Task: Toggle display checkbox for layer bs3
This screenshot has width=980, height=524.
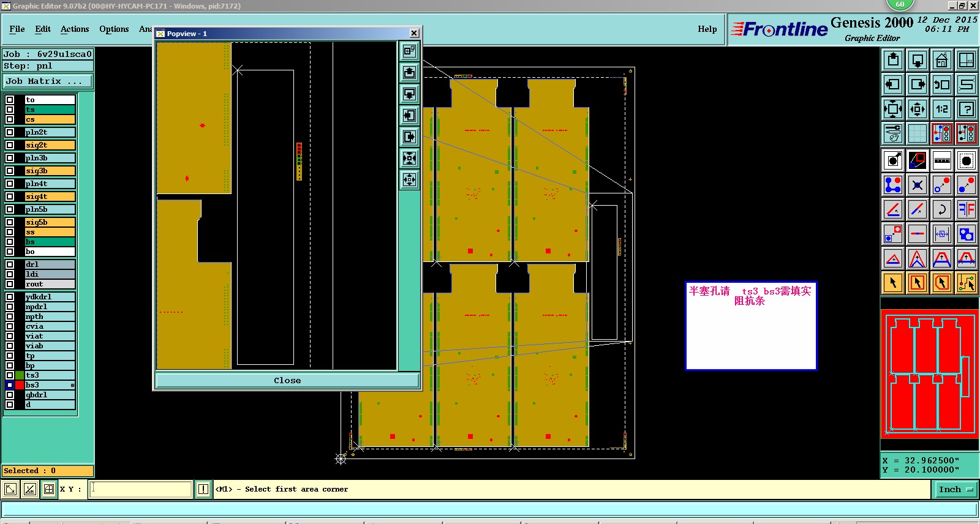Action: (10, 385)
